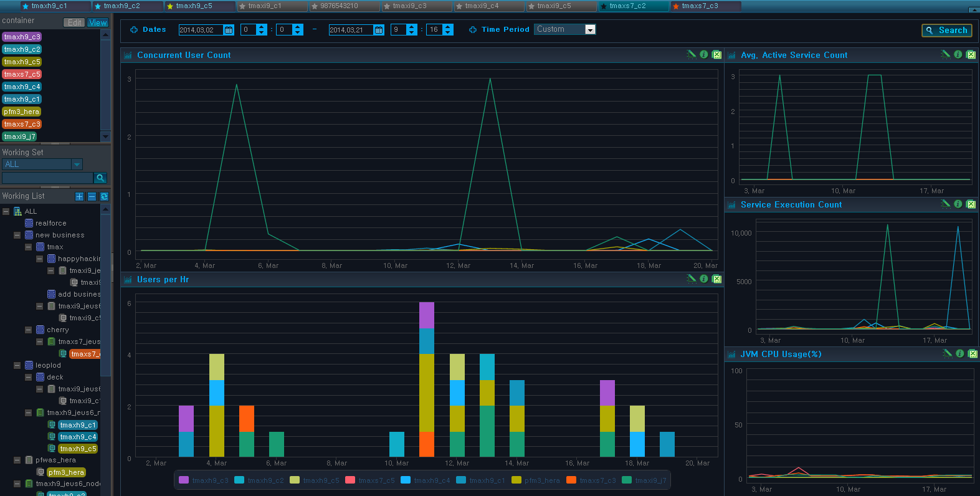Refresh the Working List

(x=104, y=196)
